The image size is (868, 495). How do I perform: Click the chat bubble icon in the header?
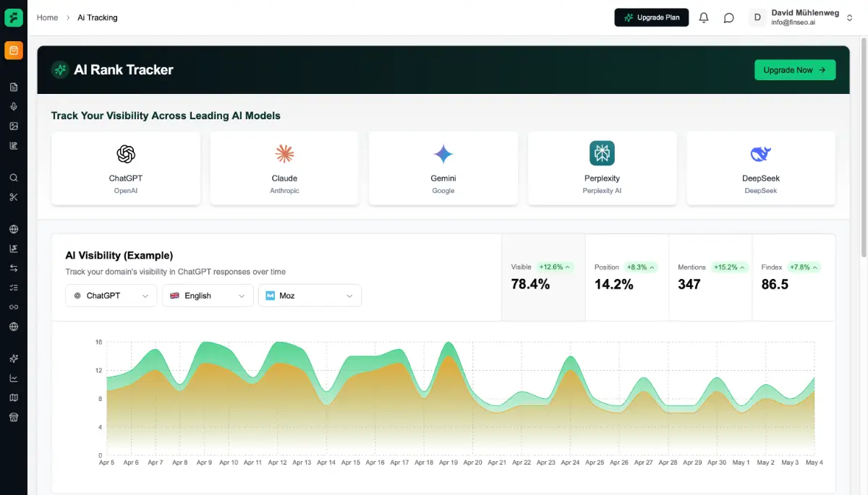point(729,17)
